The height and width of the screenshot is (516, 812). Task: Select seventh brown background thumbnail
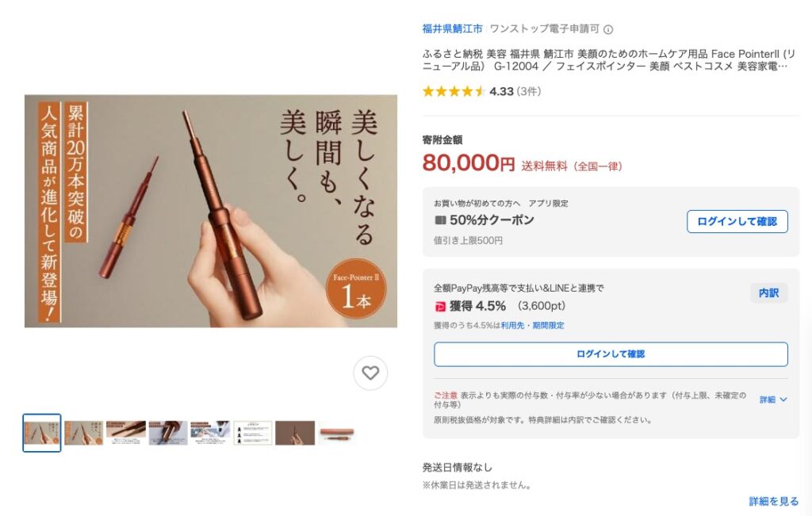click(295, 433)
